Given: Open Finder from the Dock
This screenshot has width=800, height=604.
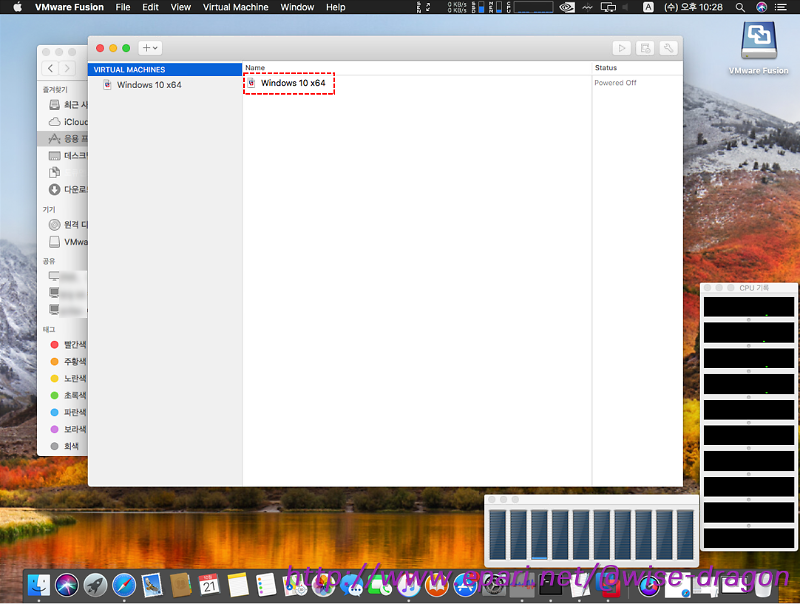Looking at the screenshot, I should [x=39, y=585].
